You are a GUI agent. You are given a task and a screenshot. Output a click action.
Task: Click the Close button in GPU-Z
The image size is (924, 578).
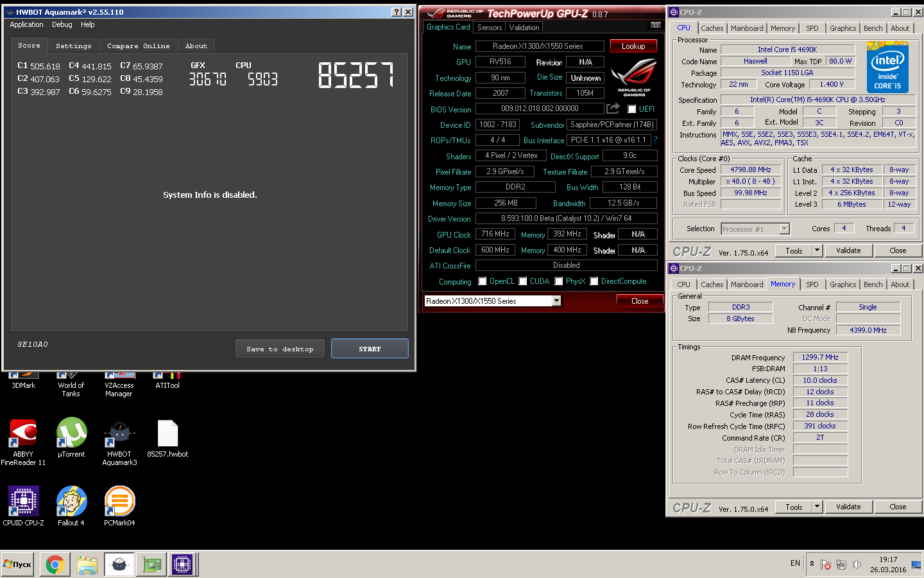coord(640,301)
